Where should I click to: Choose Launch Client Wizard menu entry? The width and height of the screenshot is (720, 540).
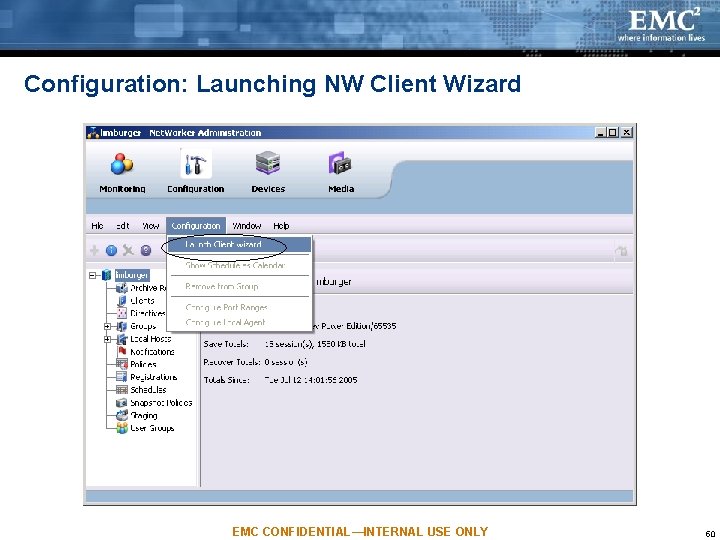tap(239, 244)
